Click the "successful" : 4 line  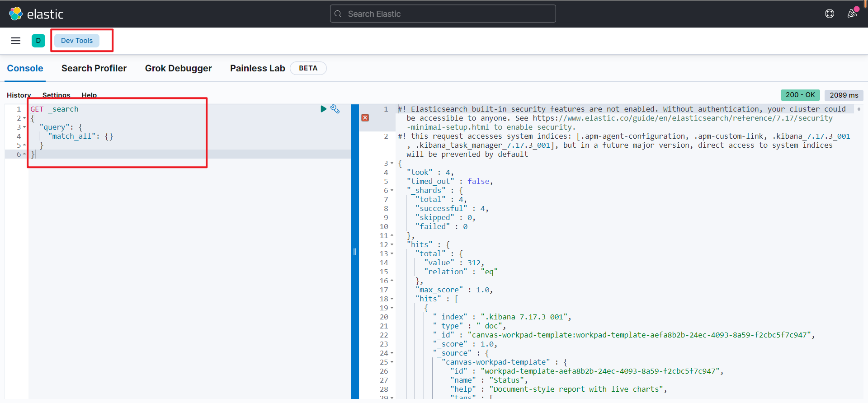coord(452,208)
